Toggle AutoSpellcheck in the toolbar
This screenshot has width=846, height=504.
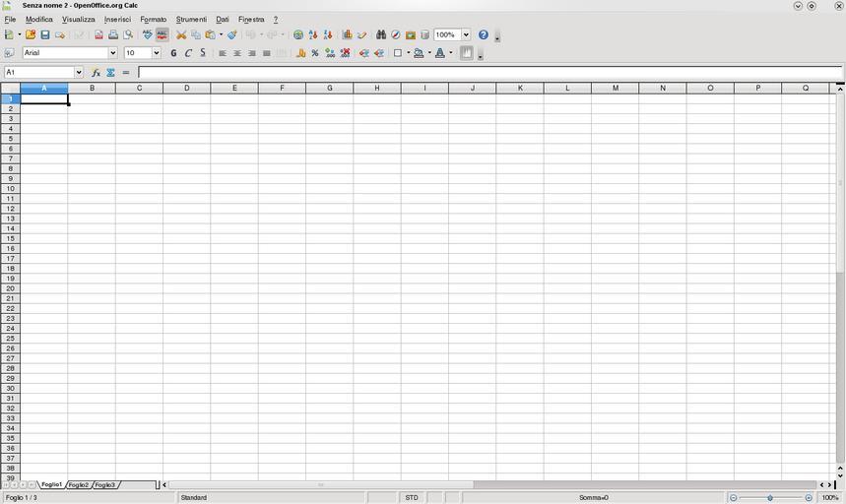(x=163, y=35)
